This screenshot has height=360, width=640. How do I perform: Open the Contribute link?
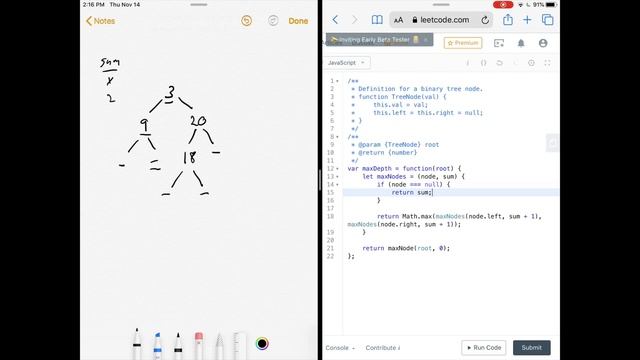pyautogui.click(x=382, y=348)
